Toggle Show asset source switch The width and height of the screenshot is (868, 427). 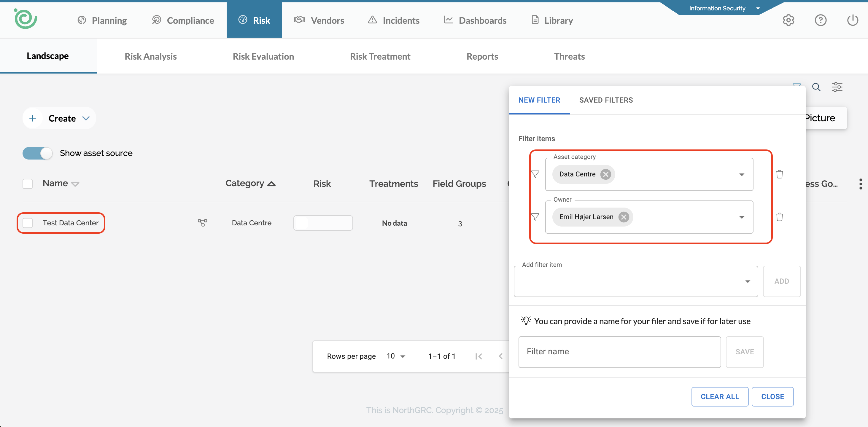pyautogui.click(x=37, y=153)
